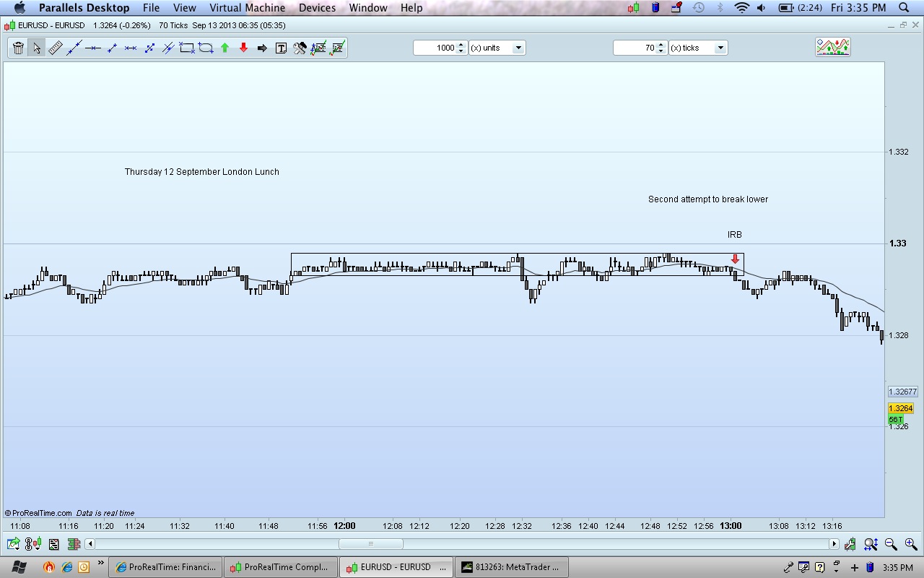Click the IRB chart annotation

(735, 235)
